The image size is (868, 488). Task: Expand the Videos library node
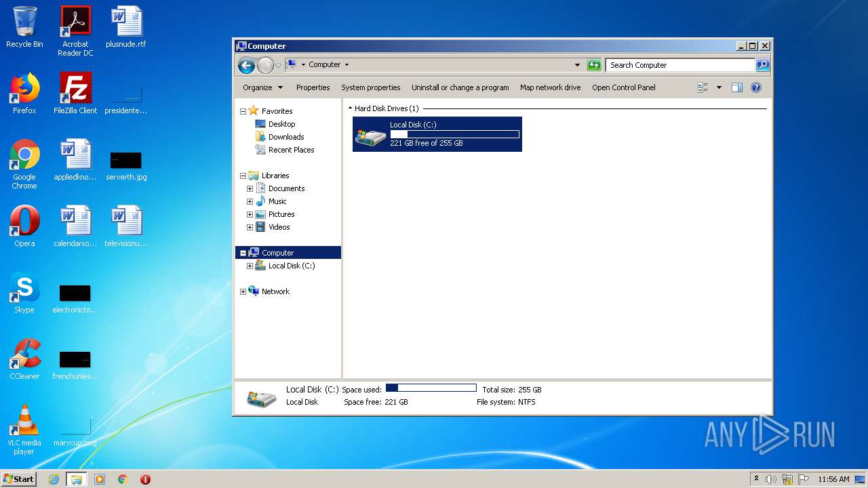point(250,227)
